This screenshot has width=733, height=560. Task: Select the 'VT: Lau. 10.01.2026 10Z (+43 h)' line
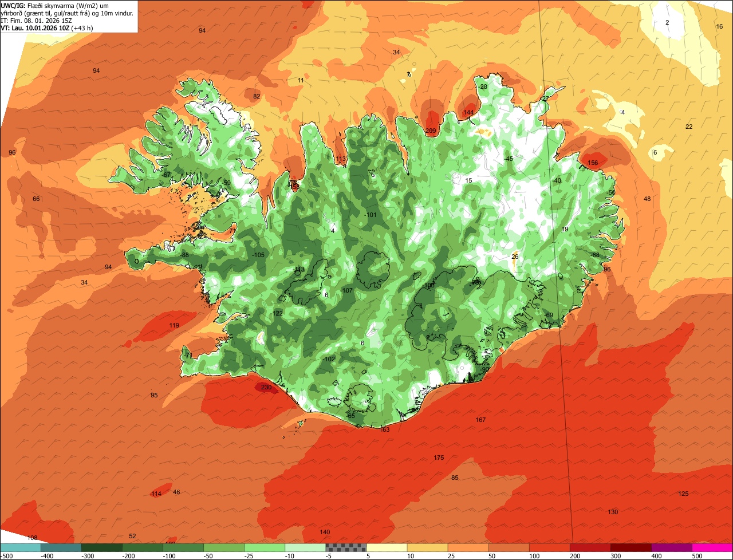click(47, 27)
